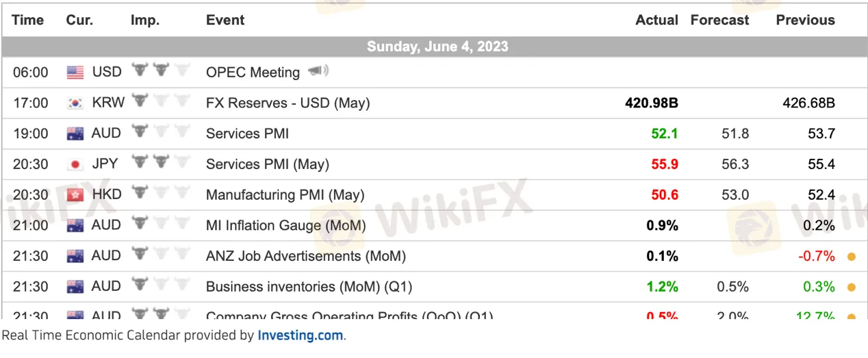This screenshot has width=868, height=358.
Task: Click the Sunday, June 4, 2023 date bar
Action: tap(437, 47)
